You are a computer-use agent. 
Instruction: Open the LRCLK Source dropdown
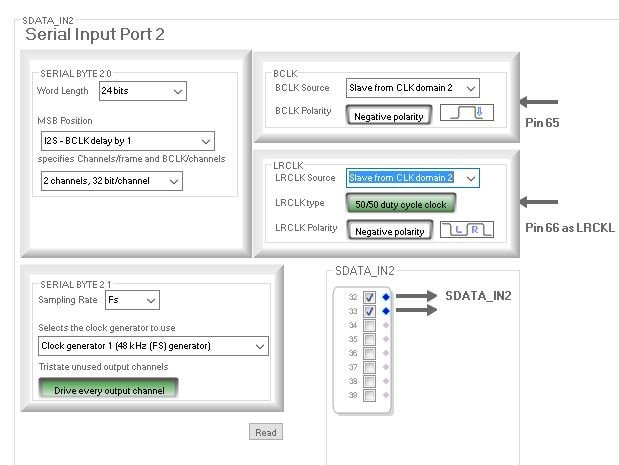[x=413, y=178]
